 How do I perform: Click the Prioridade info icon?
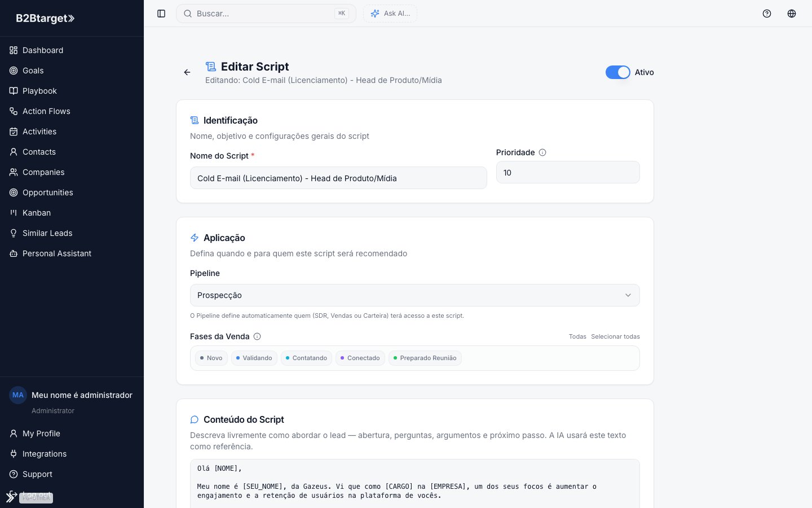[542, 152]
